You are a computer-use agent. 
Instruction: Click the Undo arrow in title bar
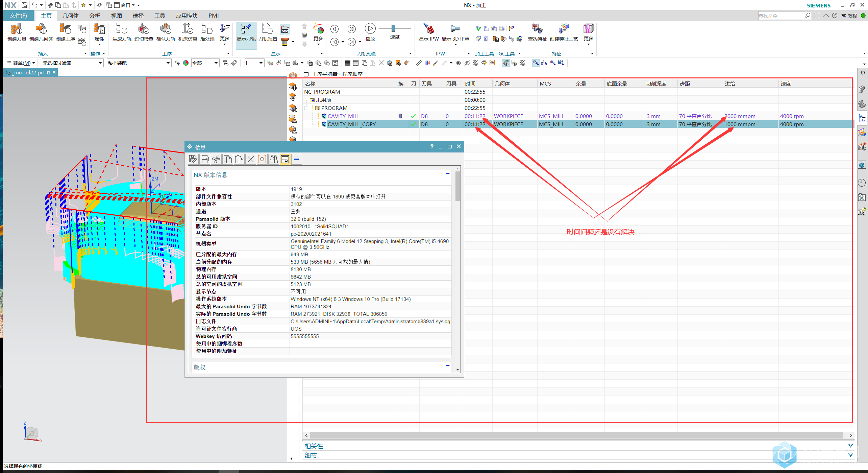point(34,5)
